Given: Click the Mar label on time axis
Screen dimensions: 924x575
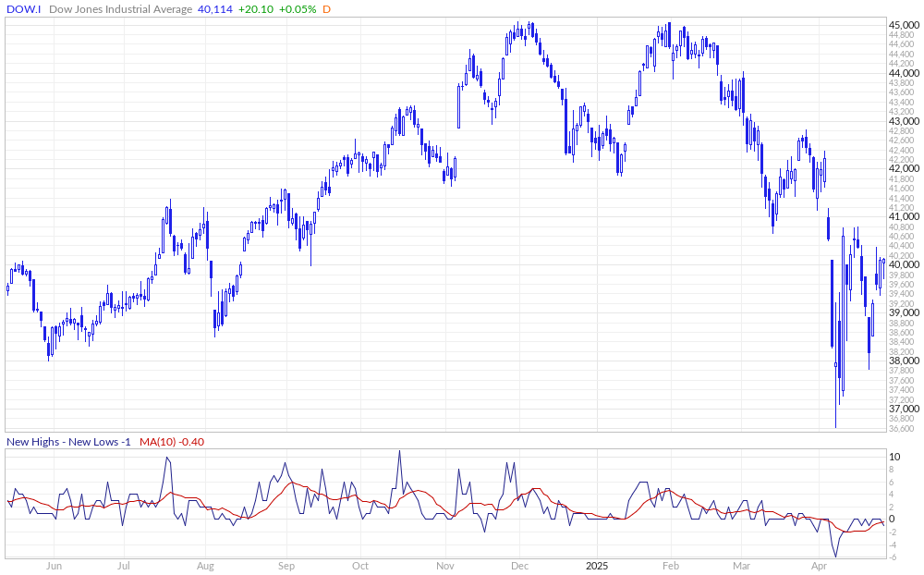Looking at the screenshot, I should coord(741,565).
